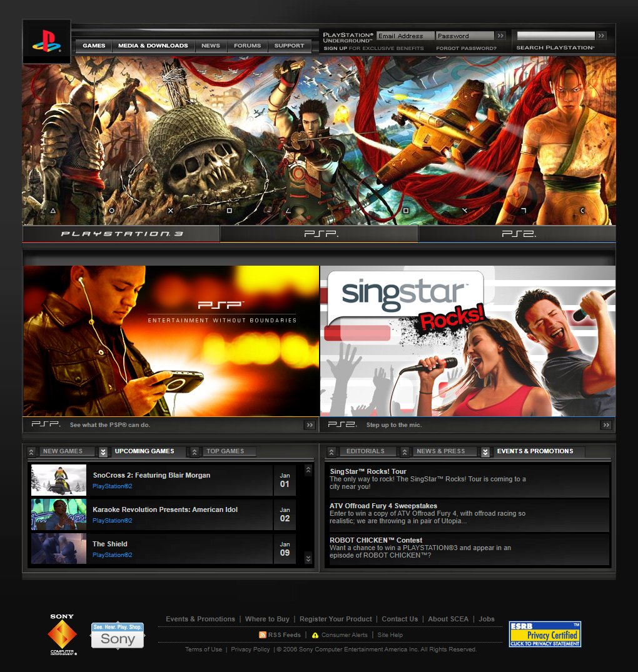Open the See Hear Play Shop Sony badge
The height and width of the screenshot is (672, 638).
[x=118, y=635]
